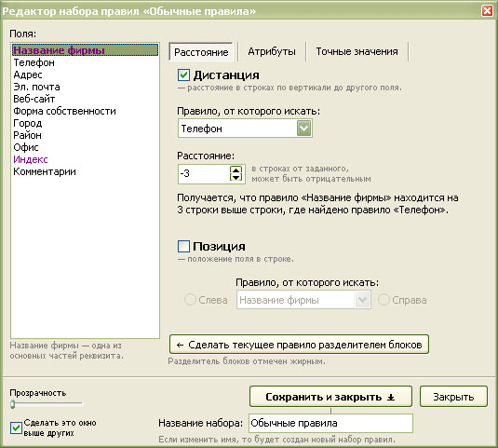Toggle «Сделать это окно выше других» checkbox
Image resolution: width=498 pixels, height=448 pixels.
click(x=16, y=428)
